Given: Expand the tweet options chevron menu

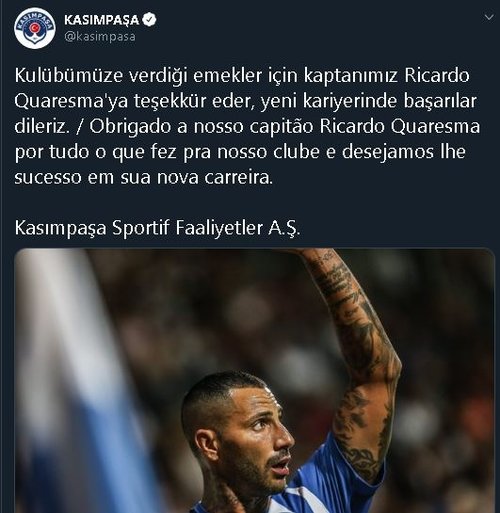Looking at the screenshot, I should 489,17.
